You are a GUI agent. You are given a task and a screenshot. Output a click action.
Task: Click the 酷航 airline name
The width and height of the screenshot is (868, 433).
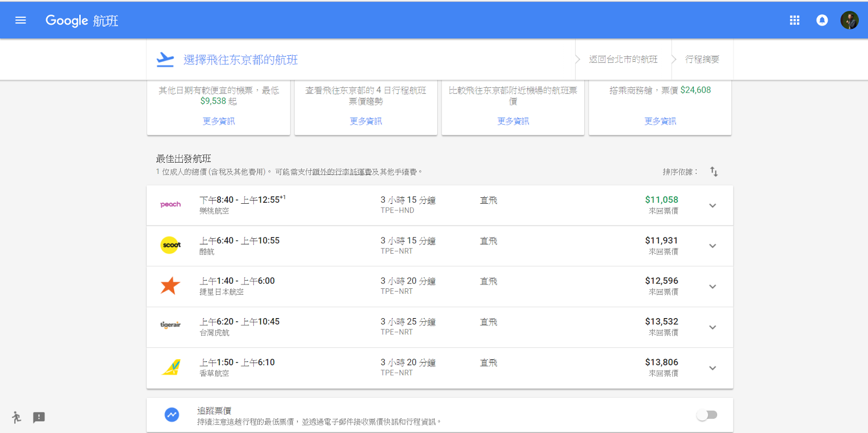click(x=207, y=251)
